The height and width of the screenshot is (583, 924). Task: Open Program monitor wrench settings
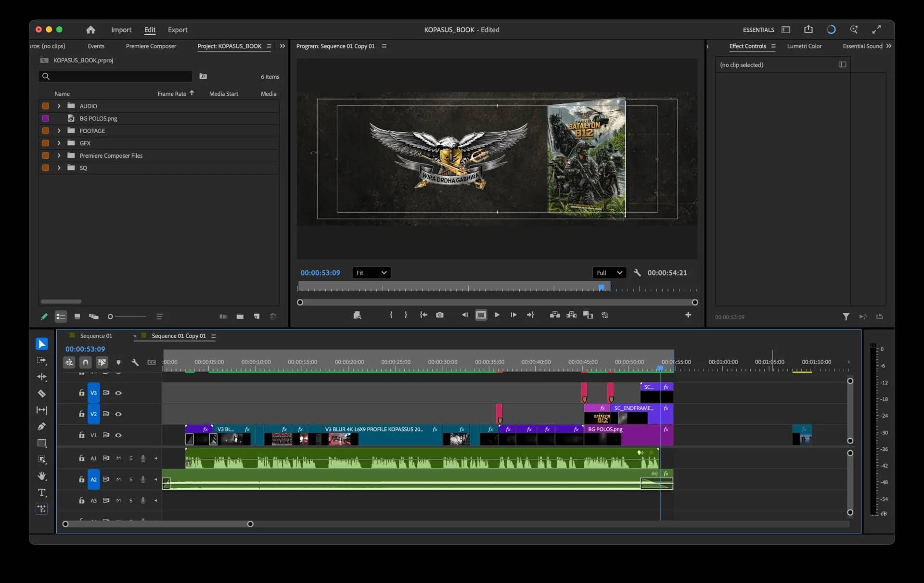pos(637,273)
